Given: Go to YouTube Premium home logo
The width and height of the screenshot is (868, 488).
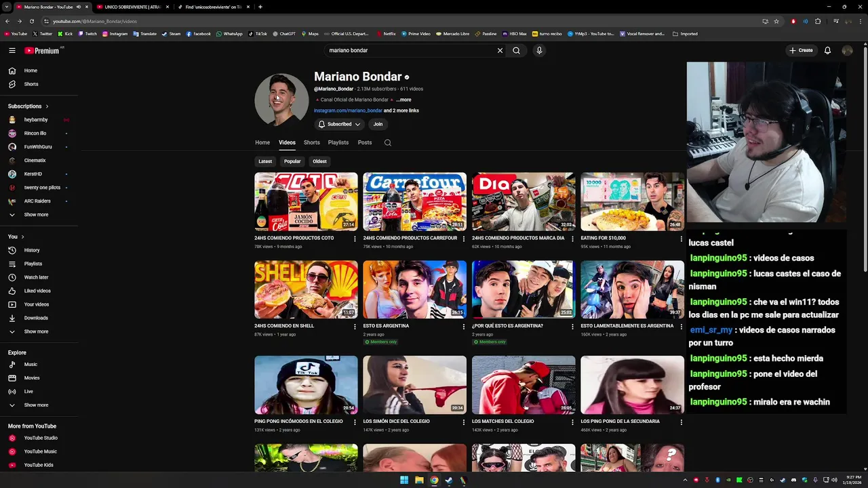Looking at the screenshot, I should tap(42, 50).
